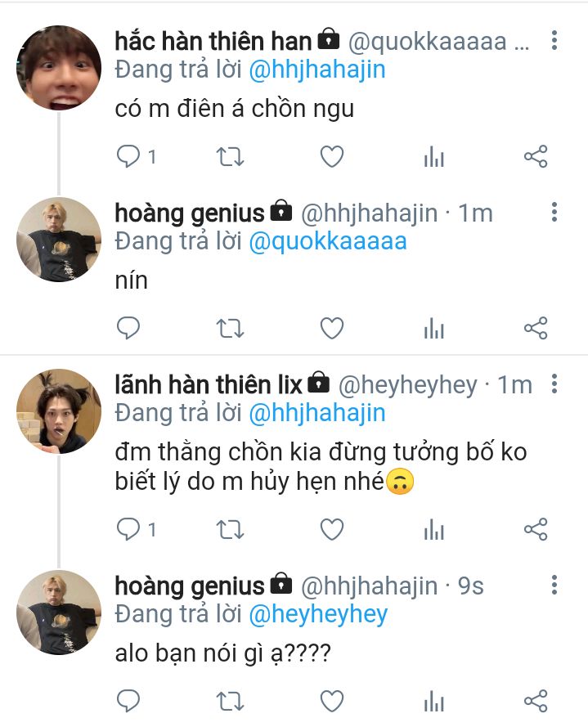Open more options for lãnh hàn thiên lix's tweet
The width and height of the screenshot is (588, 727).
pyautogui.click(x=554, y=384)
